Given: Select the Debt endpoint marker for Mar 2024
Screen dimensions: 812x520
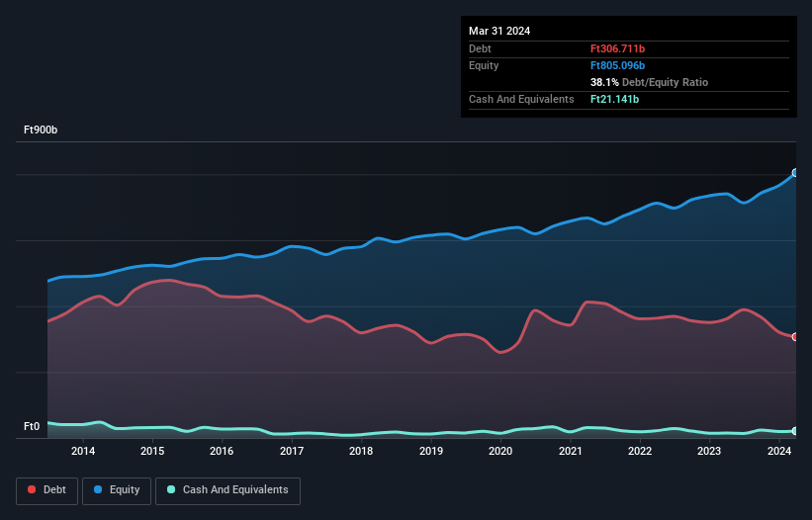Looking at the screenshot, I should 795,337.
